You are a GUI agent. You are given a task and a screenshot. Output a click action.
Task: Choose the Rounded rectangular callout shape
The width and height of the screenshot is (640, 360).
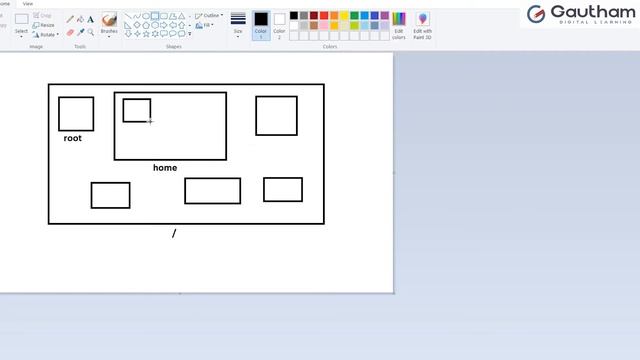(x=164, y=34)
